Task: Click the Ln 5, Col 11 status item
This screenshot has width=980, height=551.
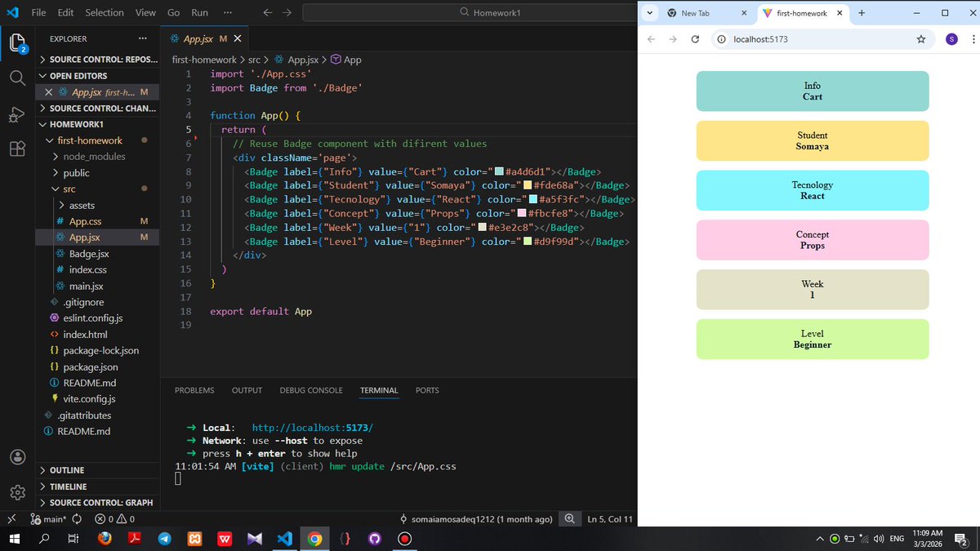Action: coord(610,519)
